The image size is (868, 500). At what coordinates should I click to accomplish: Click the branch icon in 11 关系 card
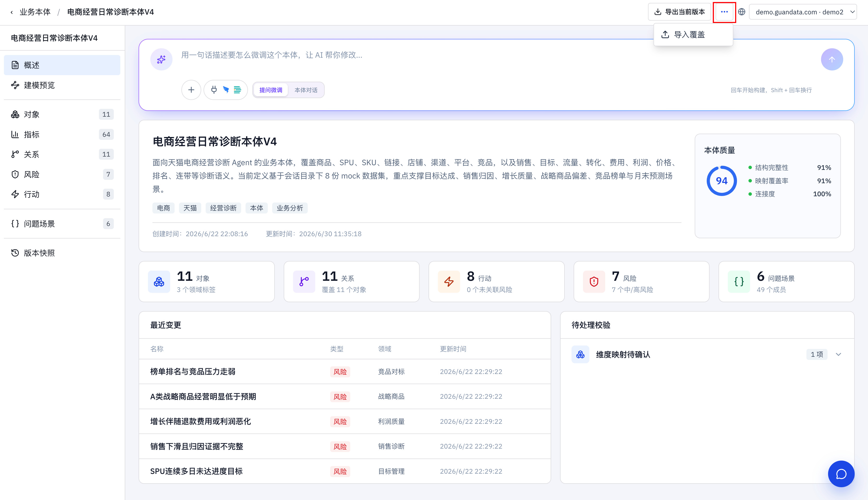point(304,282)
